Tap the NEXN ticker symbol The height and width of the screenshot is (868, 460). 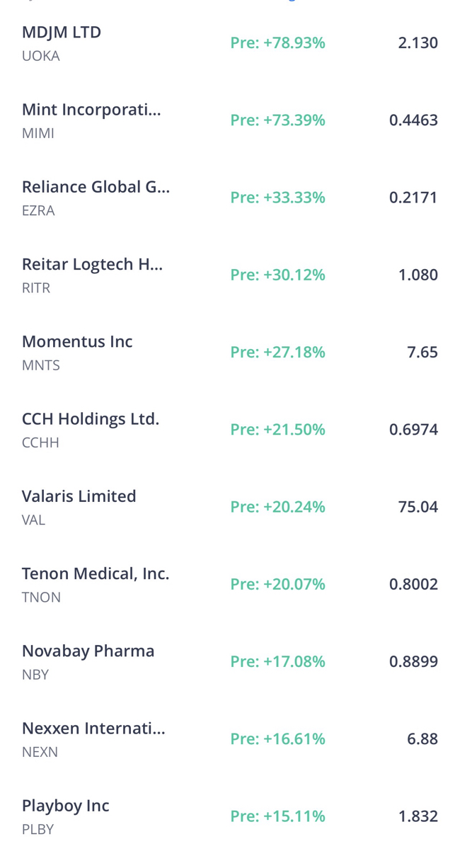[x=40, y=752]
